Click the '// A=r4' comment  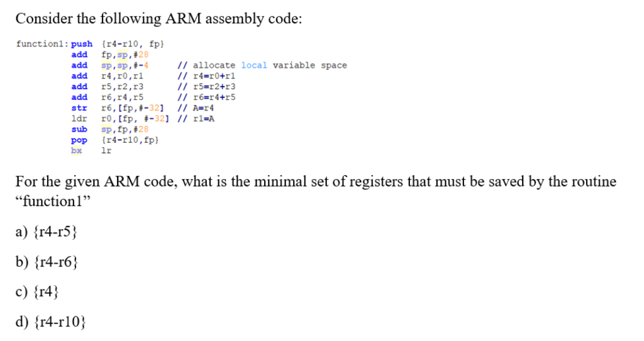click(x=196, y=108)
